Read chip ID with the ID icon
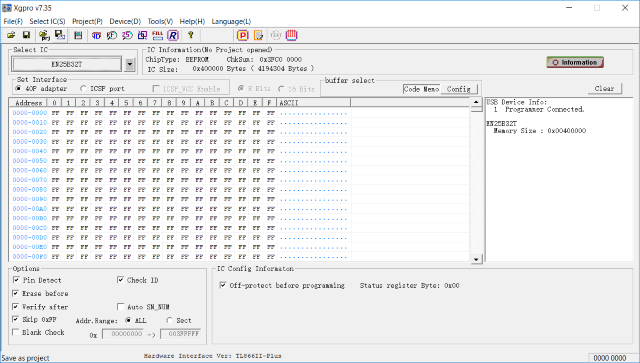This screenshot has height=363, width=640. 96,36
